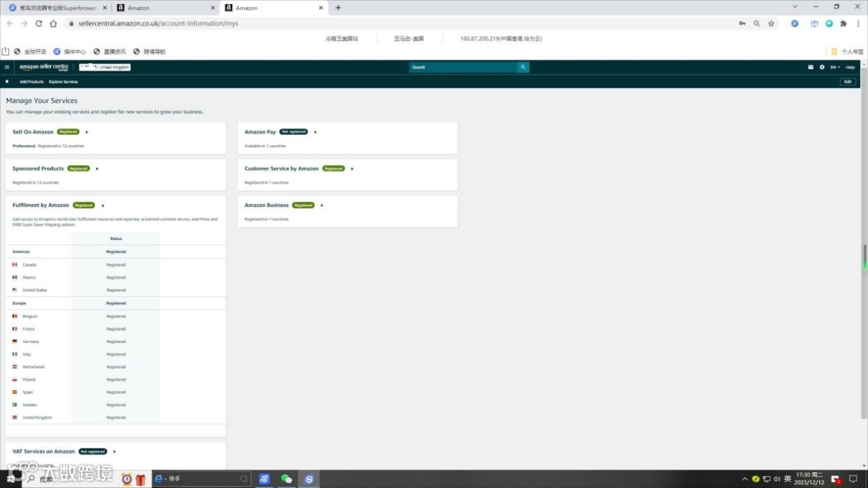Click the browser forward arrow
The image size is (868, 488).
click(x=24, y=23)
